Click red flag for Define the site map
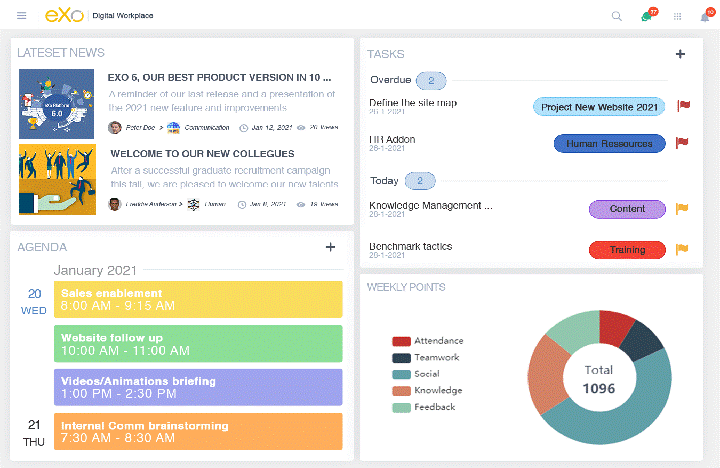This screenshot has height=468, width=720. pos(684,106)
